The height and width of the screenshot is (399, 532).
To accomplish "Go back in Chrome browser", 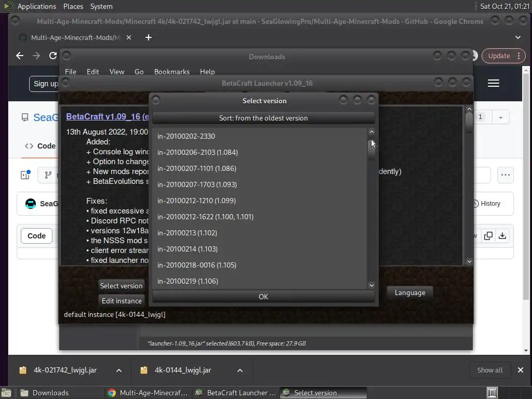I will pos(20,56).
